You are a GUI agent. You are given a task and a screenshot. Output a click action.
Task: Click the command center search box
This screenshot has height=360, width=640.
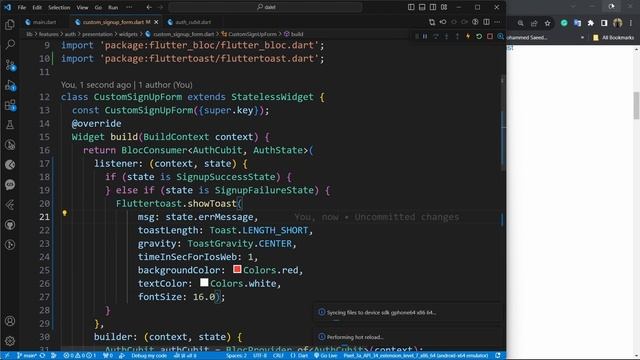(266, 7)
